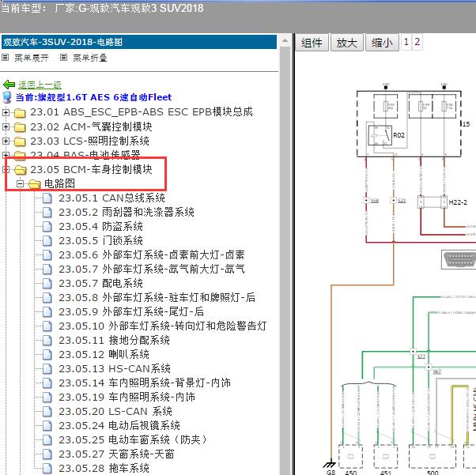The width and height of the screenshot is (476, 475).
Task: Open 23.05.14 车内照明系统-背景灯-内饰
Action: [145, 383]
